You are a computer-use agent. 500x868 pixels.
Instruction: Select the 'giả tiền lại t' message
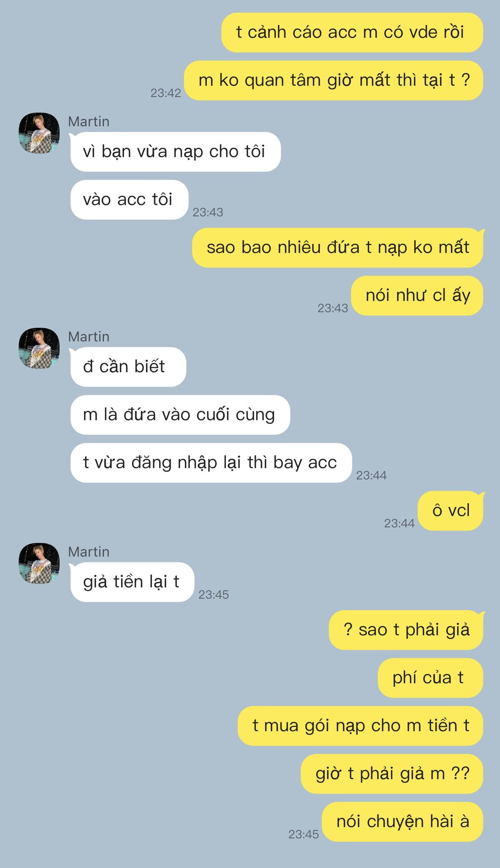[132, 582]
